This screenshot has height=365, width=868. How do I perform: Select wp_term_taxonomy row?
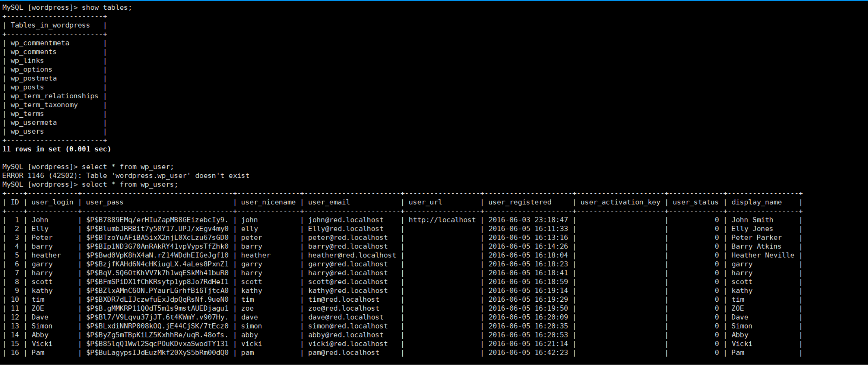click(44, 105)
